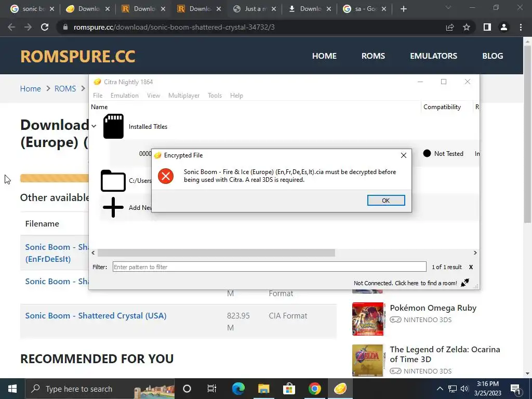Switch to Citra in the taskbar
This screenshot has height=399, width=532.
[x=340, y=389]
